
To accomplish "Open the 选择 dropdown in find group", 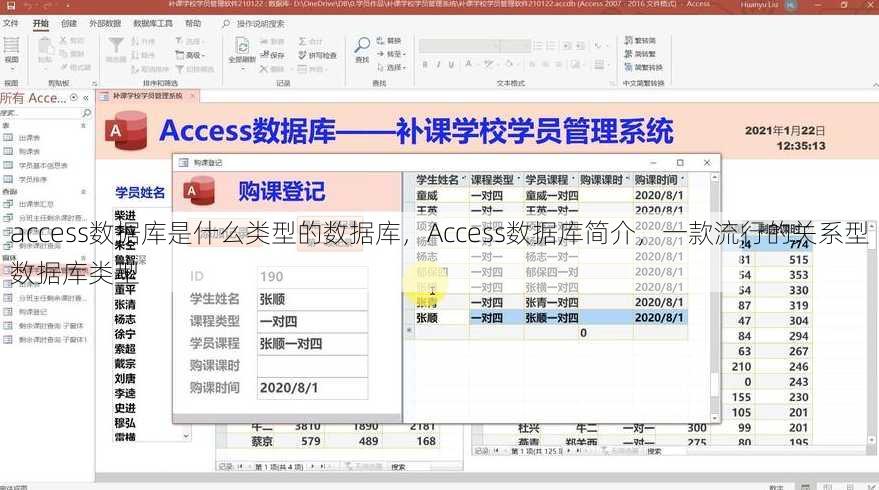I will click(x=391, y=67).
